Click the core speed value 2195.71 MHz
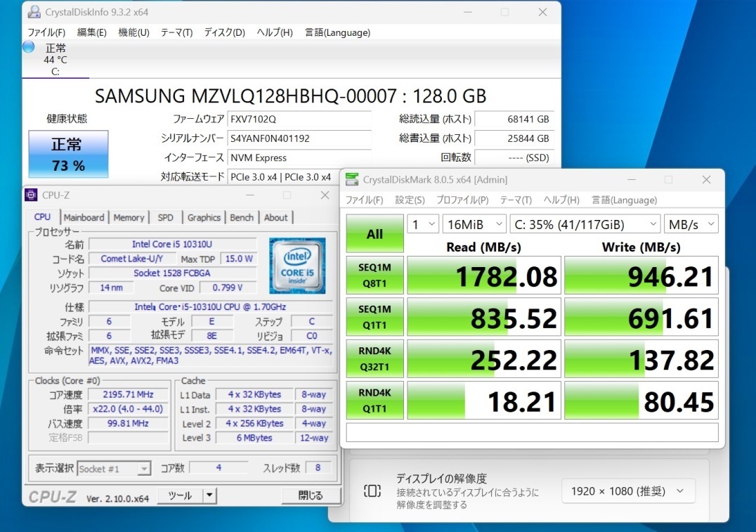This screenshot has height=532, width=756. coord(129,394)
